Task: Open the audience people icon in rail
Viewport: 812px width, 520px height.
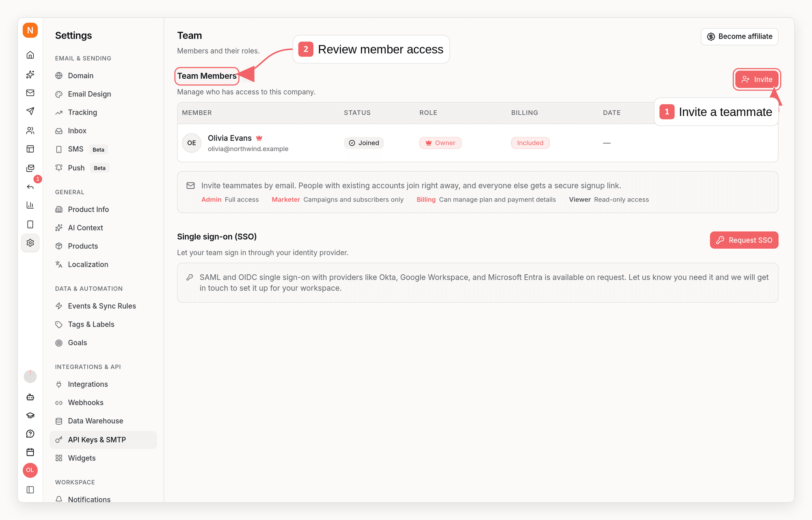Action: pos(30,130)
